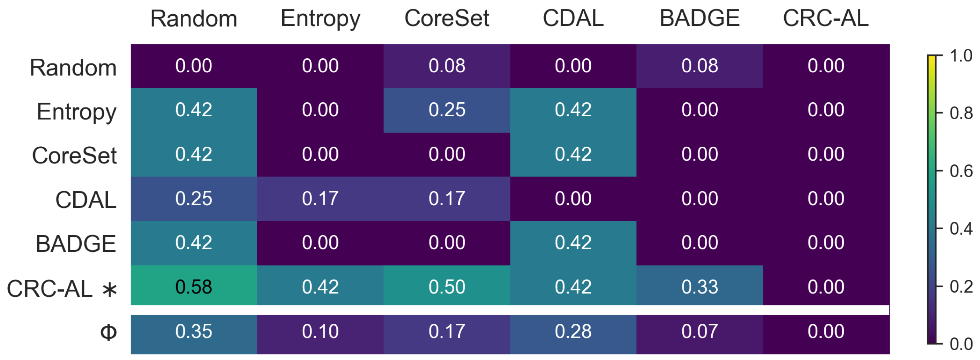Select the 0.10 cell in Φ row
The width and height of the screenshot is (980, 360).
[x=320, y=331]
